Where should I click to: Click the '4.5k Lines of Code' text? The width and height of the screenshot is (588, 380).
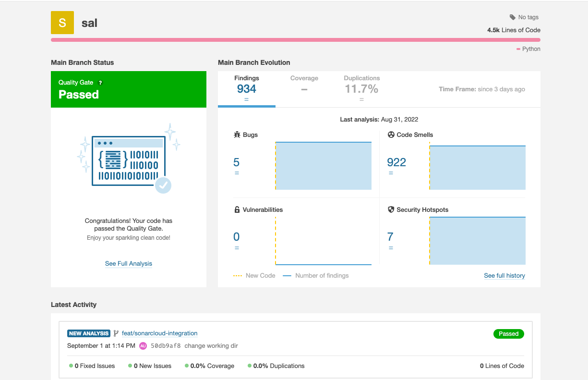514,30
